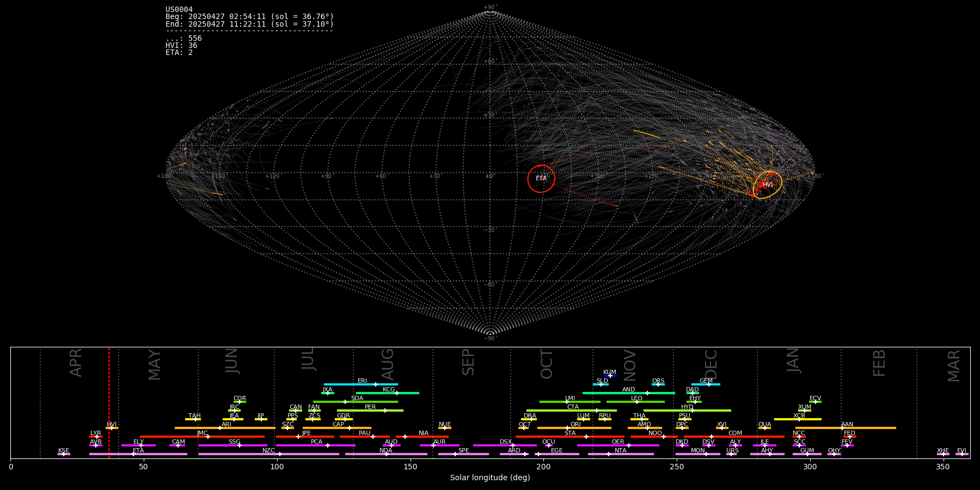Click the DEC month label

tap(711, 364)
